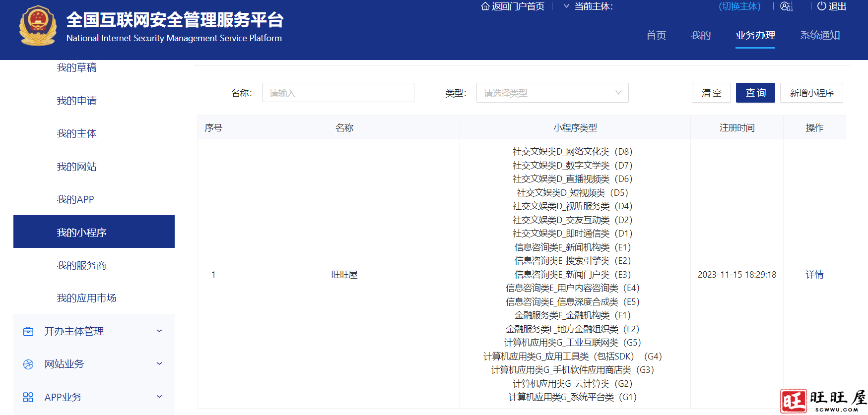Click the registration time 2023-11-15 18:29:18
The width and height of the screenshot is (868, 415).
pos(737,274)
